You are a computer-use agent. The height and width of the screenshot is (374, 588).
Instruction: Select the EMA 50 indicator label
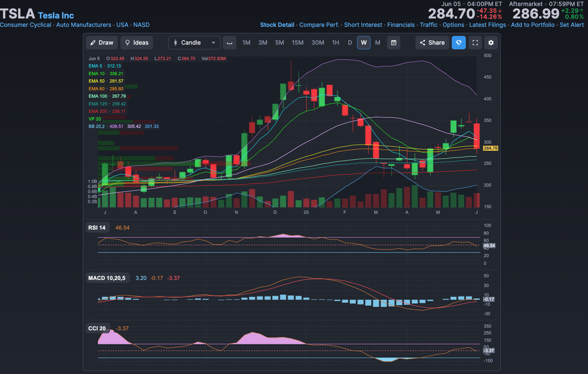tap(97, 81)
